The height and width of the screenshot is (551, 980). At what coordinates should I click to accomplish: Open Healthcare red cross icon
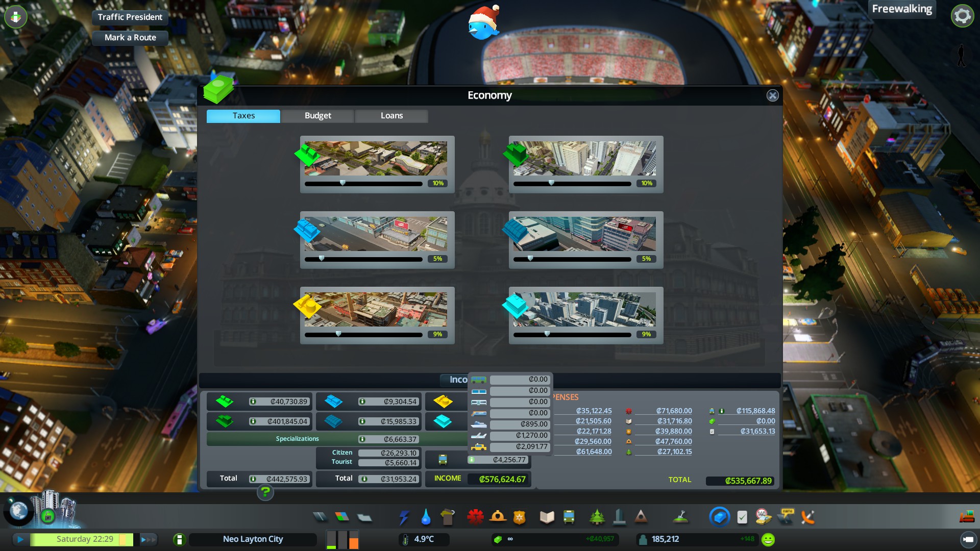click(475, 517)
